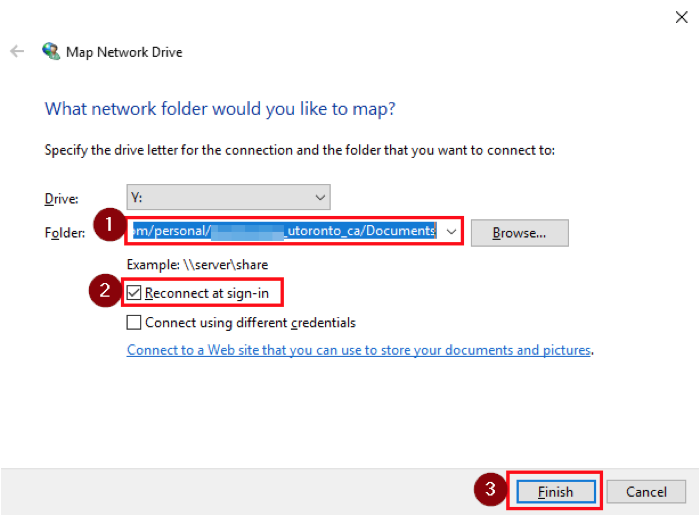Open the Web site storage link

[x=359, y=350]
